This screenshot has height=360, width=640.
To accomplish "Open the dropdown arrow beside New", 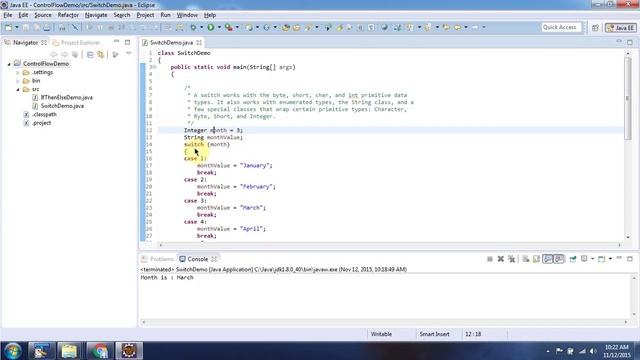I will point(17,27).
